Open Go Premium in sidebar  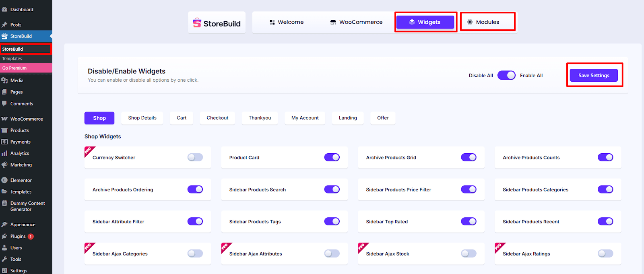click(x=26, y=68)
